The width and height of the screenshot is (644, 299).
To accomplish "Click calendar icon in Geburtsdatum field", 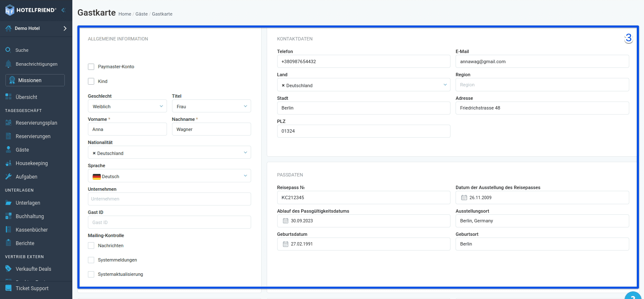I will pos(286,244).
